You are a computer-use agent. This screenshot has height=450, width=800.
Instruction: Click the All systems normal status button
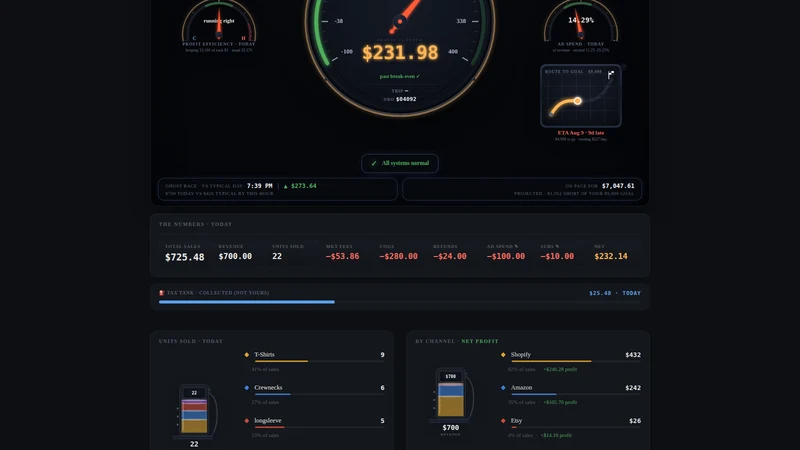[399, 163]
